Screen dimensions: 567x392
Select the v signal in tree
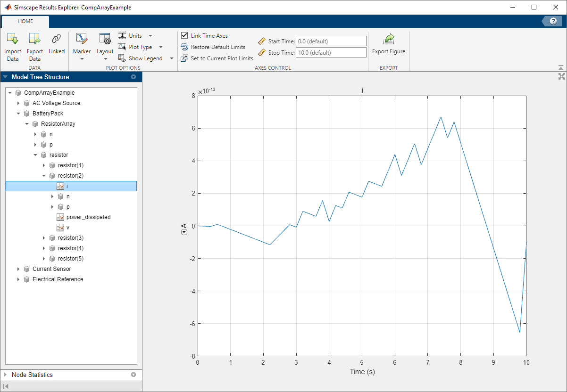67,228
